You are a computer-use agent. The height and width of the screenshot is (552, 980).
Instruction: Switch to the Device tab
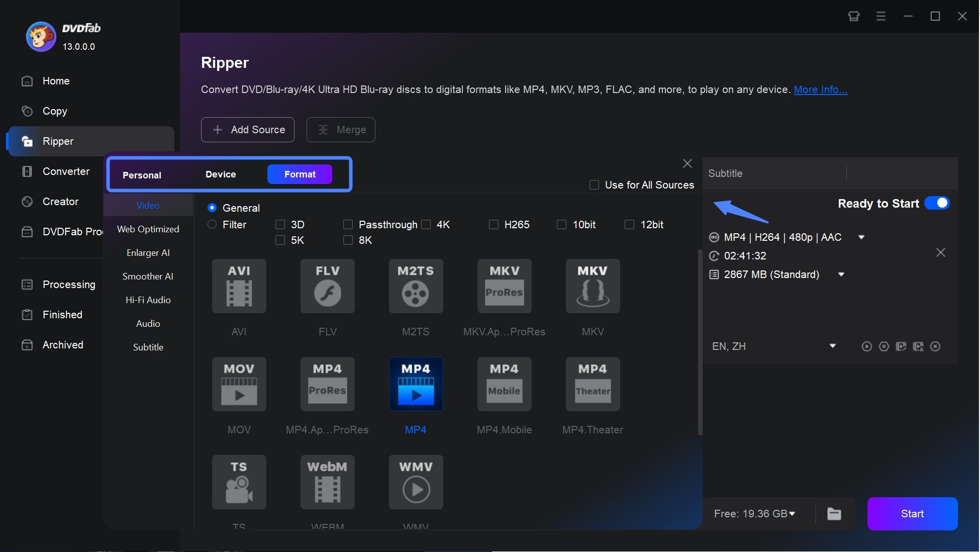tap(221, 173)
